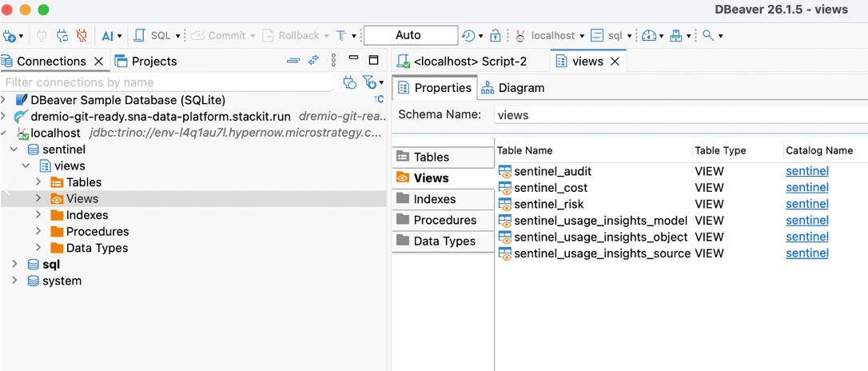
Task: Close the Connections panel tab
Action: click(98, 62)
